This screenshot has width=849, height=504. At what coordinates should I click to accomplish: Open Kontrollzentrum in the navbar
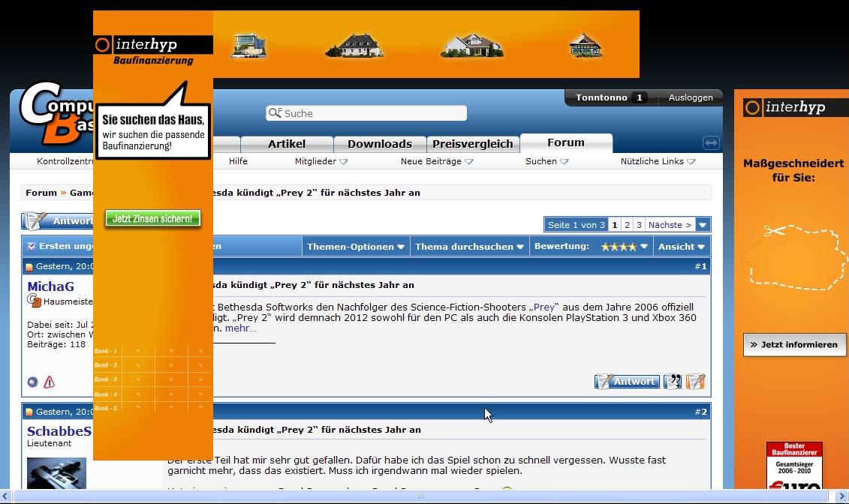pos(65,161)
